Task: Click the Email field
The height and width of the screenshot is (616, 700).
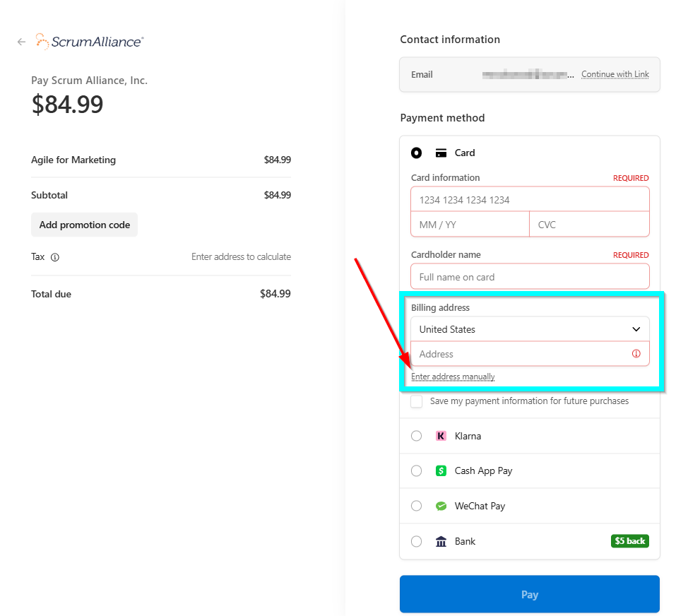Action: coord(530,75)
